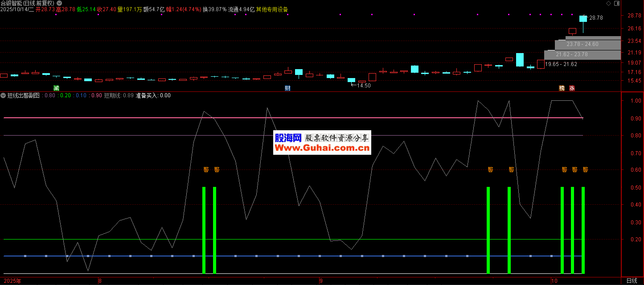This screenshot has height=285, width=644.
Task: Click the green 减 marker icon
Action: (56, 88)
